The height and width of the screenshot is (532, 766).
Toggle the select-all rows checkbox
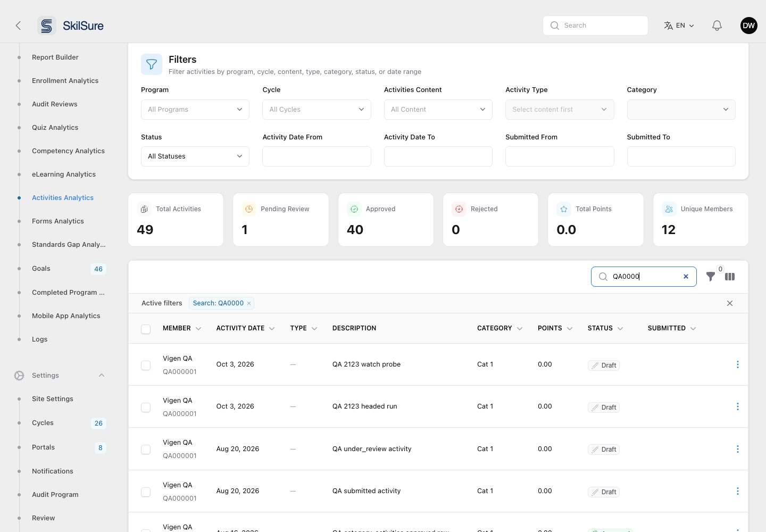(x=146, y=329)
